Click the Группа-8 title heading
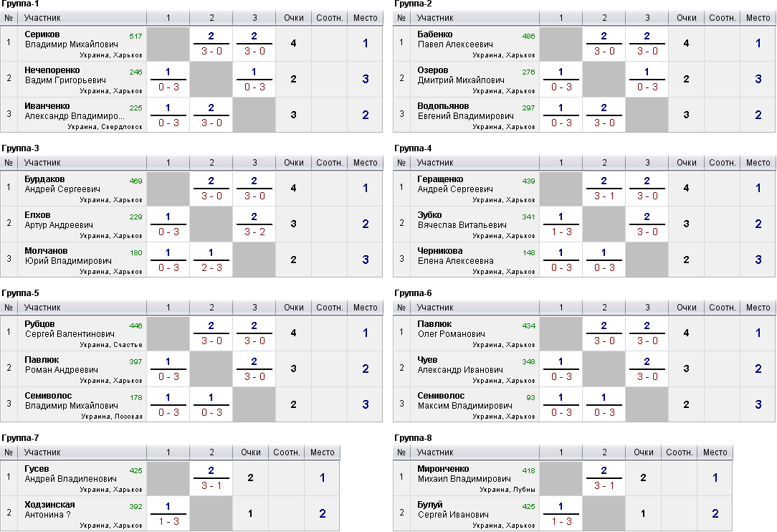This screenshot has width=777, height=532. coord(413,438)
